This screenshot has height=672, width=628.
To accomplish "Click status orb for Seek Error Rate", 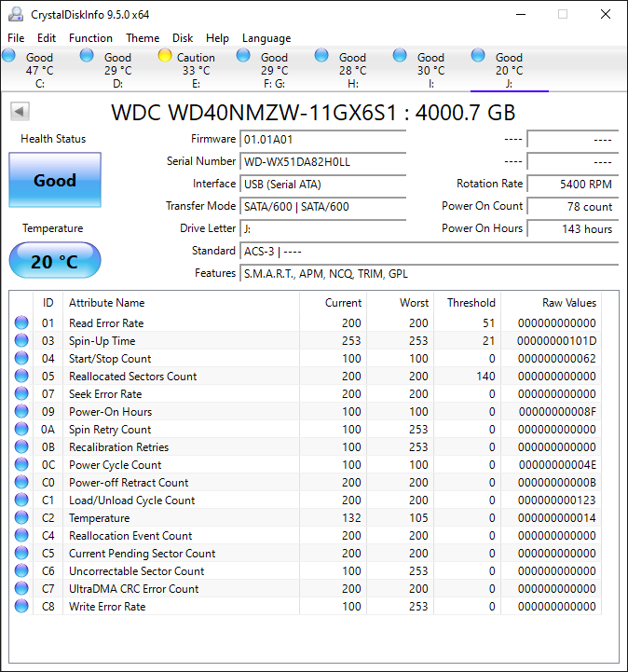I will pyautogui.click(x=21, y=393).
